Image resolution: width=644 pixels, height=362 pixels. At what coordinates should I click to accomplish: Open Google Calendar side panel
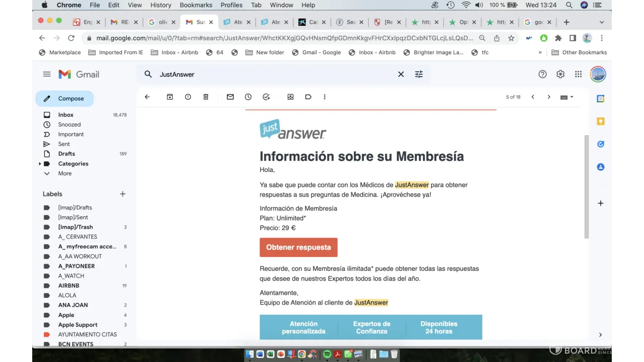coord(601,98)
